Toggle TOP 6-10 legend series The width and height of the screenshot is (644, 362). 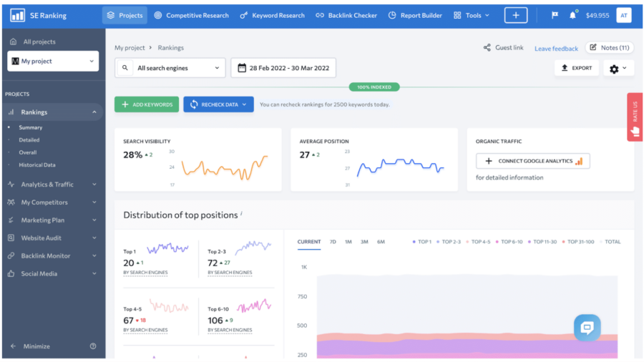pos(509,242)
